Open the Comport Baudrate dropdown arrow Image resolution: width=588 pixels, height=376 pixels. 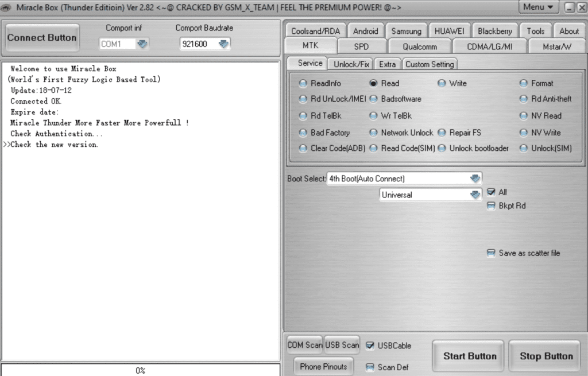pyautogui.click(x=223, y=44)
